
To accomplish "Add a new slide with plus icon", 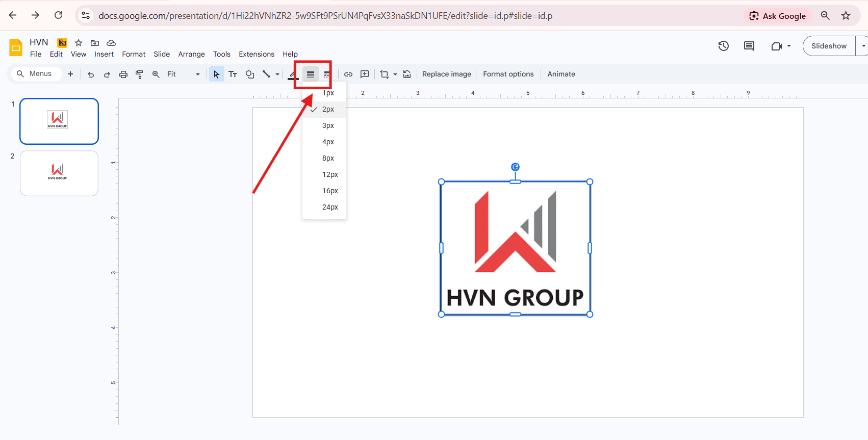I will click(70, 74).
